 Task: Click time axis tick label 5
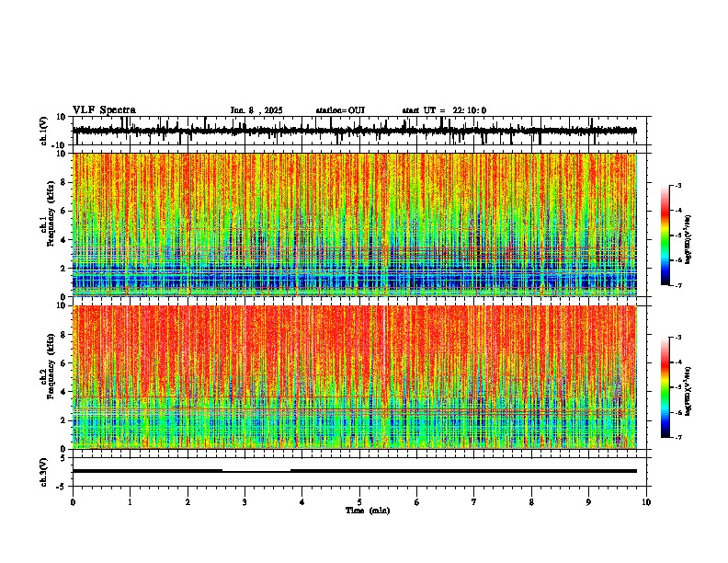tap(359, 501)
